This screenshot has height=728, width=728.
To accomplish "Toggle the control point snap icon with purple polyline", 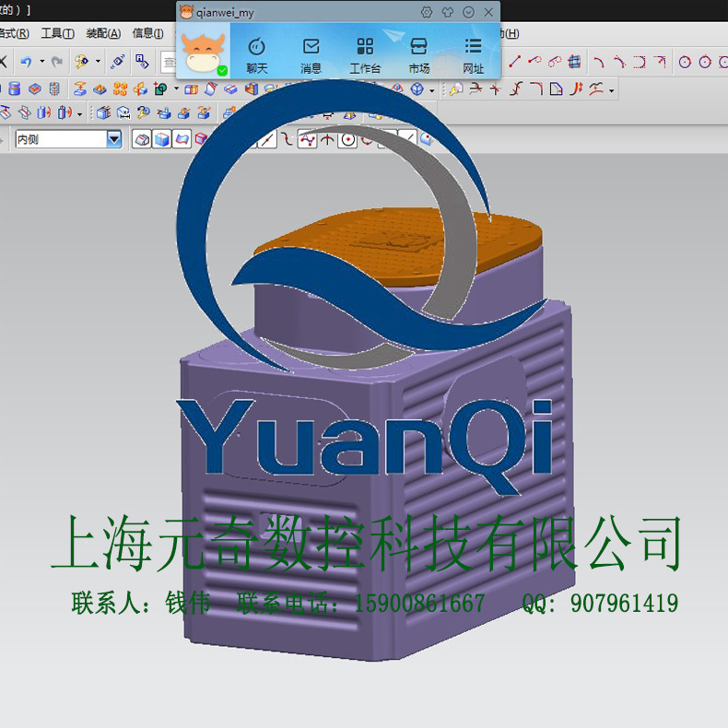I will pyautogui.click(x=307, y=139).
